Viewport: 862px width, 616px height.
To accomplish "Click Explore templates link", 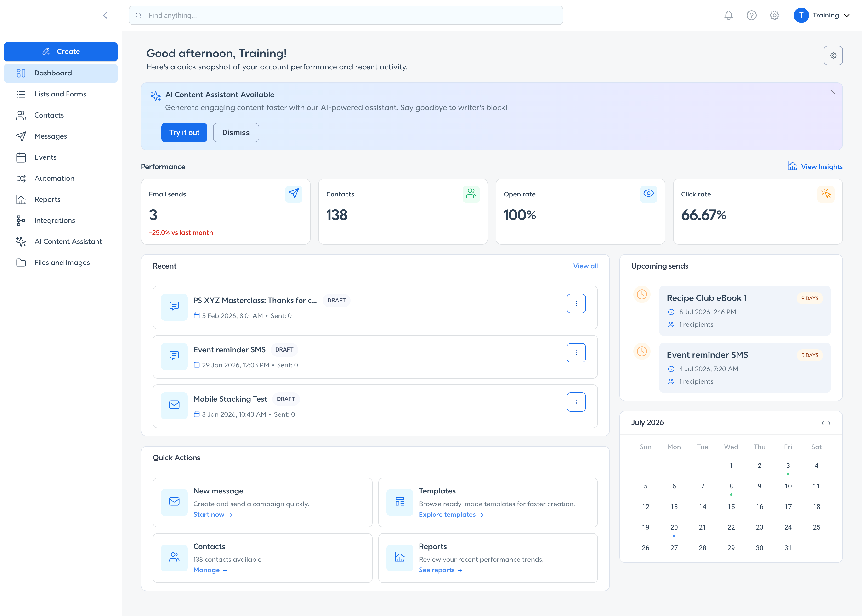I will tap(451, 514).
